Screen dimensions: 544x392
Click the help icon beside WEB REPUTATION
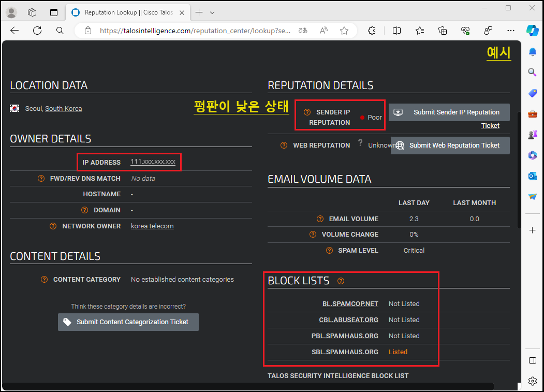point(284,146)
